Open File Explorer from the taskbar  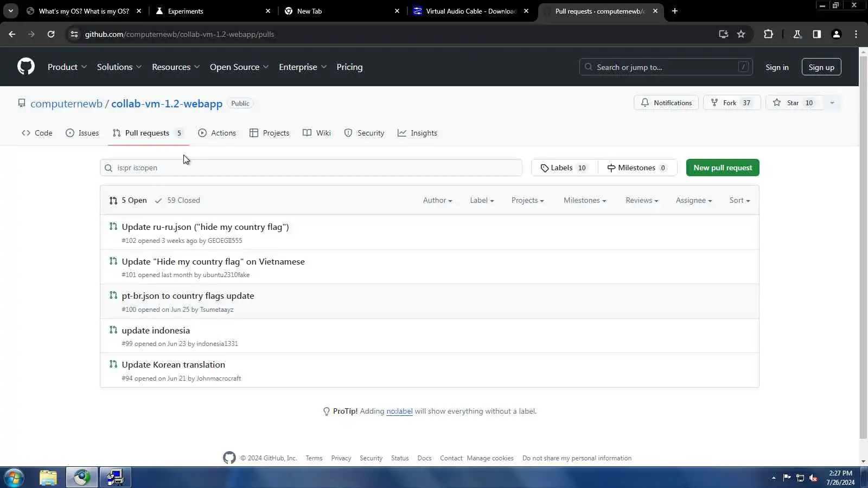tap(48, 478)
